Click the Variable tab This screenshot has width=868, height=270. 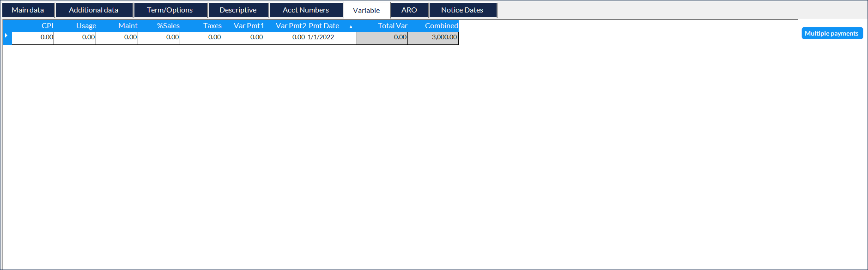(366, 10)
